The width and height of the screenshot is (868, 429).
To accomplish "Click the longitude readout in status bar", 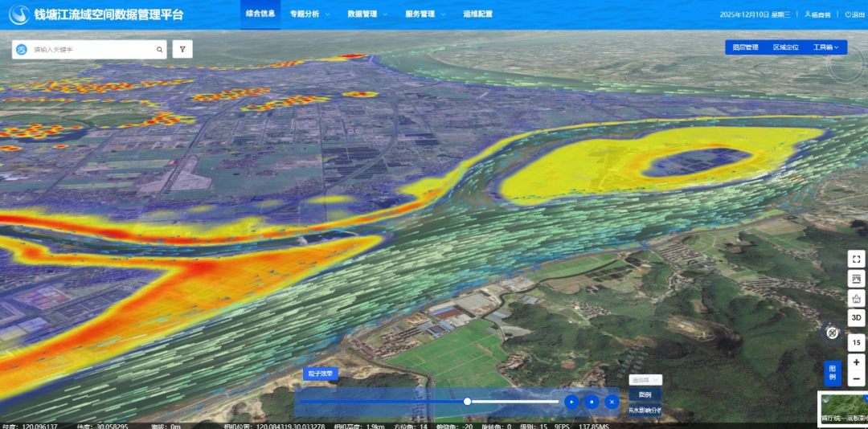I will coord(31,427).
